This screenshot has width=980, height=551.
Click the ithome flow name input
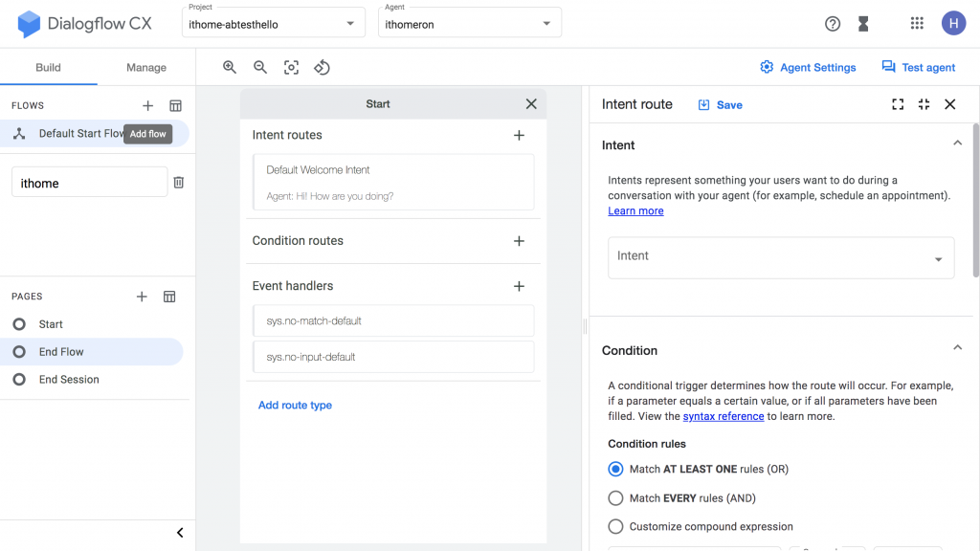pos(89,183)
